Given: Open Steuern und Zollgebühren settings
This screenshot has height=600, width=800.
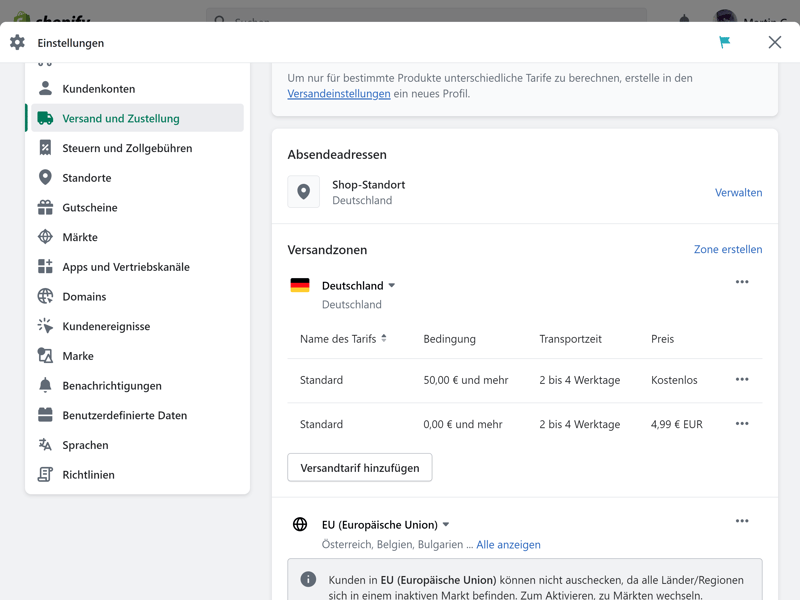Looking at the screenshot, I should pyautogui.click(x=127, y=148).
